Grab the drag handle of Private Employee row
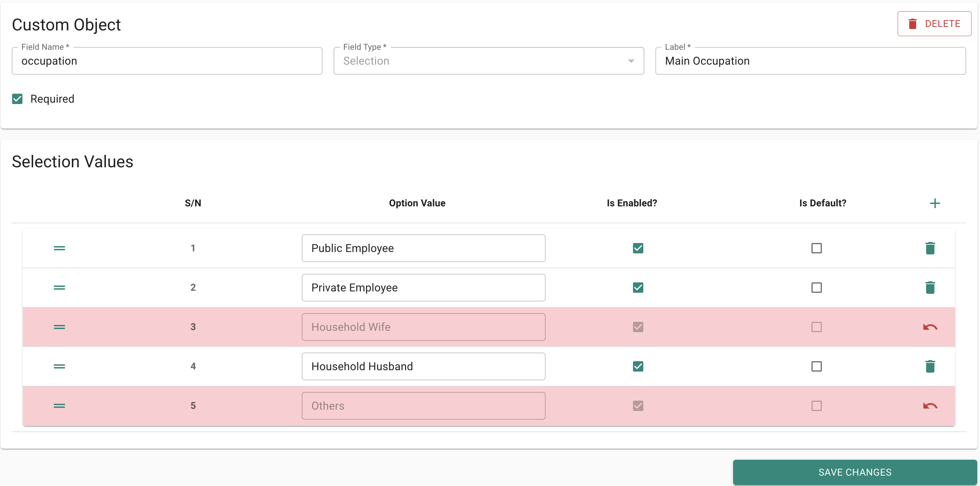980x486 pixels. (59, 288)
